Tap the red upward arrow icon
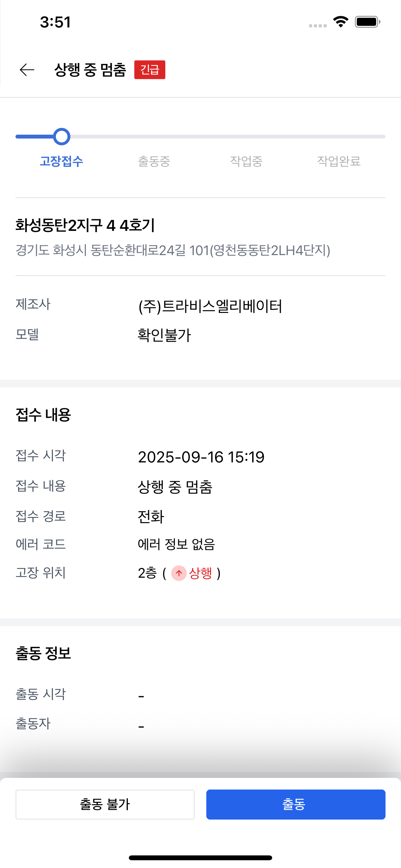The image size is (401, 868). coord(179,573)
